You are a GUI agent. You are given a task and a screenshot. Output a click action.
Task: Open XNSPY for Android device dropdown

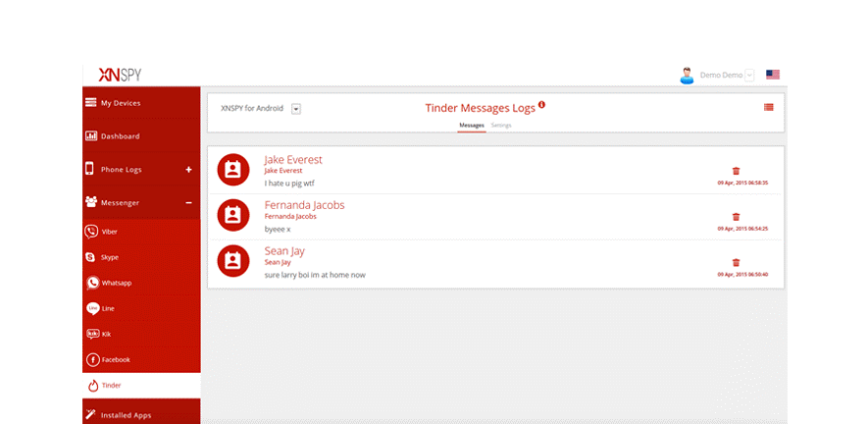click(x=296, y=109)
